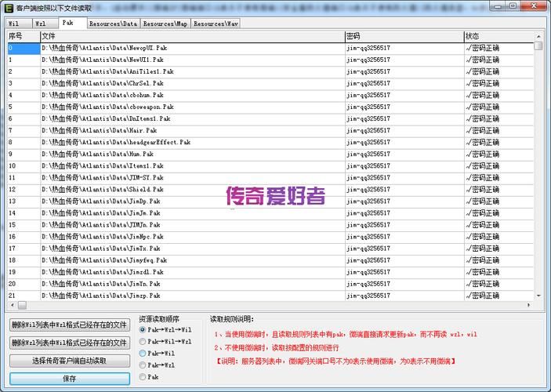Image resolution: width=551 pixels, height=392 pixels.
Task: Select file JIMJn.Pak row
Action: point(270,225)
